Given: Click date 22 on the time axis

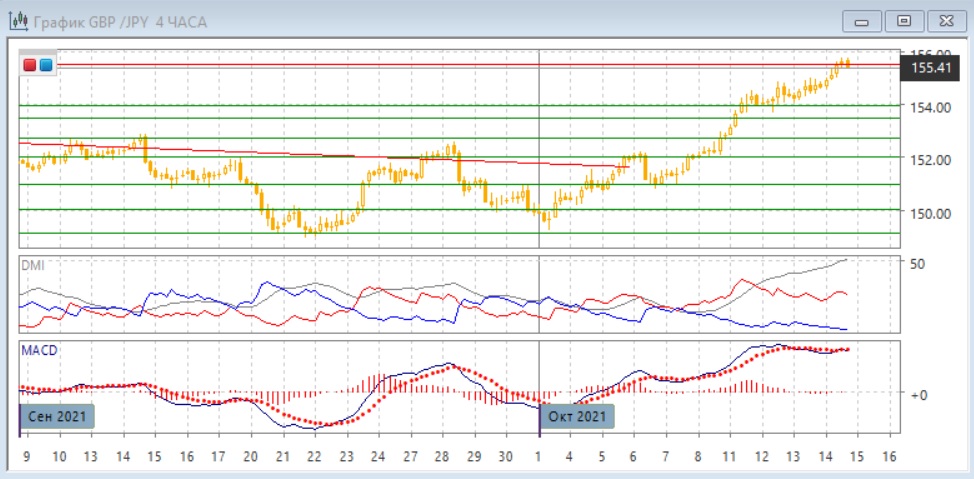Looking at the screenshot, I should (x=313, y=456).
